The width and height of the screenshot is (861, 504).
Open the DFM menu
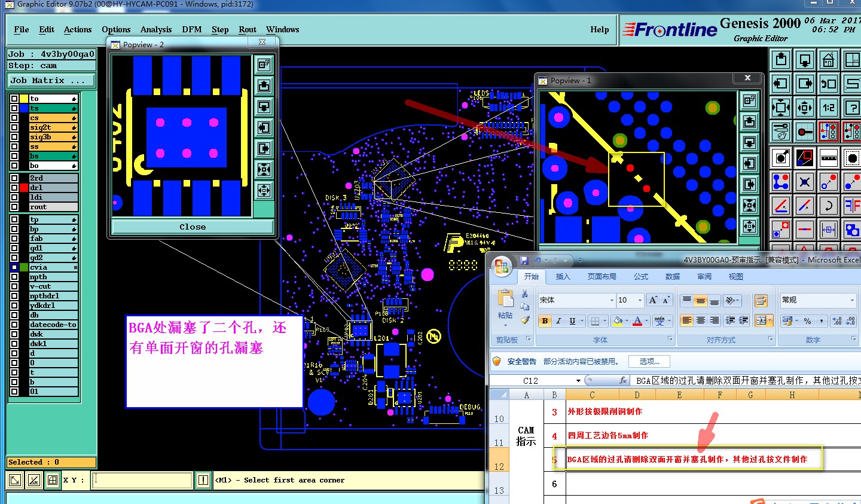click(192, 29)
